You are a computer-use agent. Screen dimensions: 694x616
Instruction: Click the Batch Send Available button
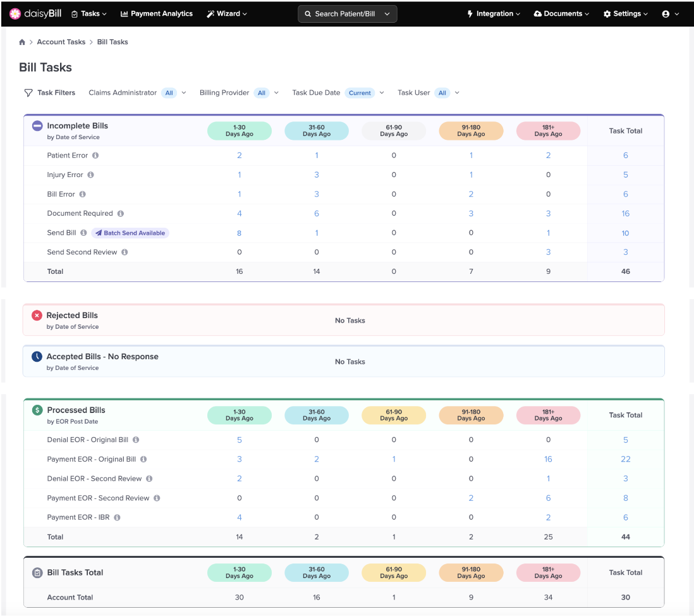[x=130, y=233]
